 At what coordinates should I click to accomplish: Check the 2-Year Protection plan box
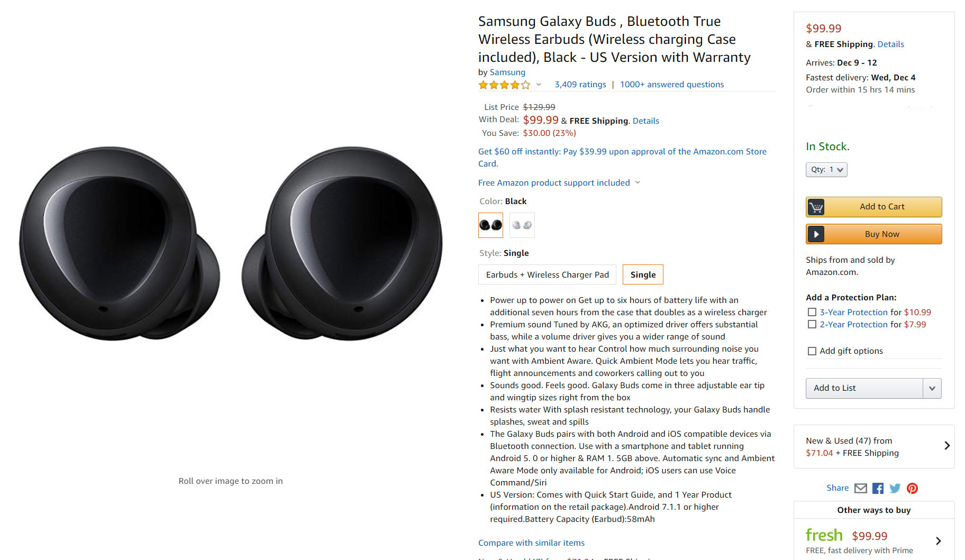coord(812,325)
